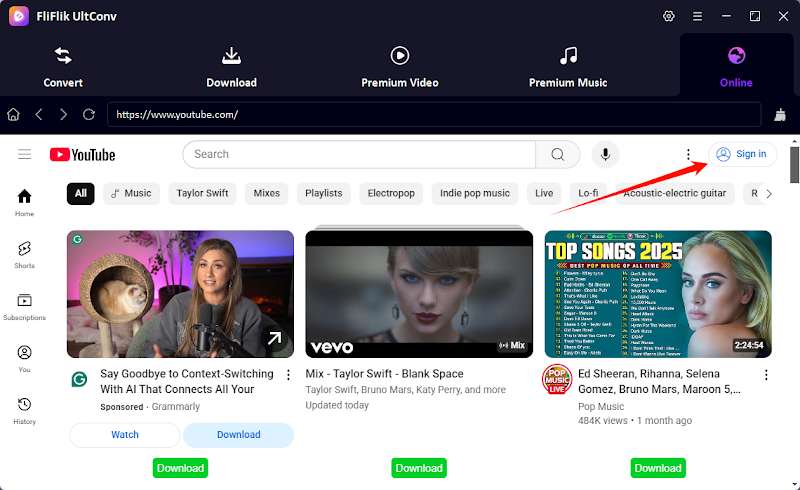The width and height of the screenshot is (800, 490).
Task: Click green Download under Grammarly video
Action: [x=180, y=468]
